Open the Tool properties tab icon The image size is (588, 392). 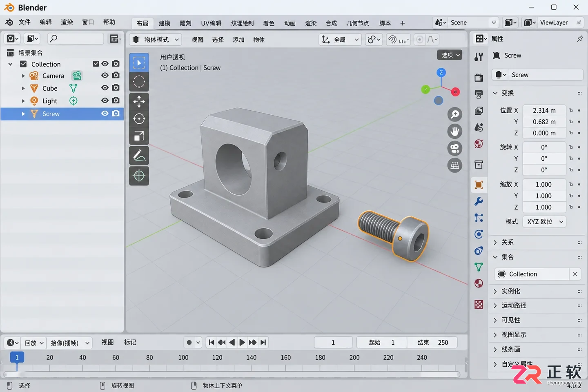coord(479,57)
